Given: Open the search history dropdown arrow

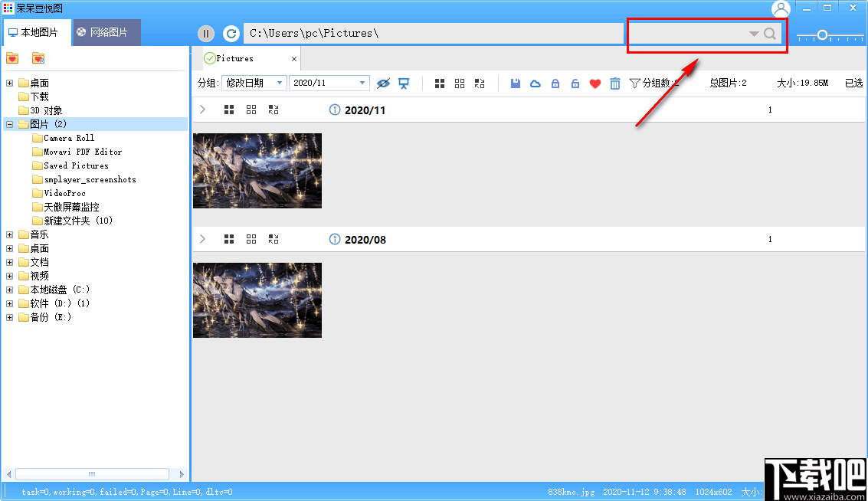Looking at the screenshot, I should [x=753, y=34].
